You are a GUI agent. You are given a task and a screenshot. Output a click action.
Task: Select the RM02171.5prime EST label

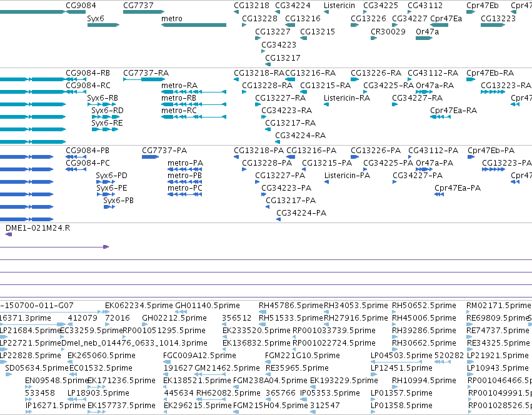click(498, 306)
